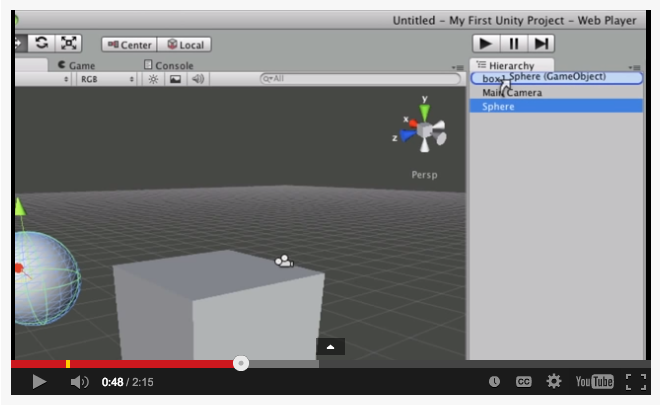Viewport: 660px width, 405px height.
Task: Select the Scale tool in Unity toolbar
Action: click(x=68, y=43)
